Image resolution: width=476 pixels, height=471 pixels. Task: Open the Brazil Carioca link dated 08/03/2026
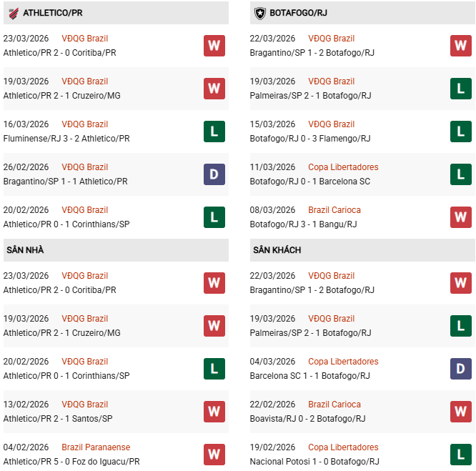(334, 210)
